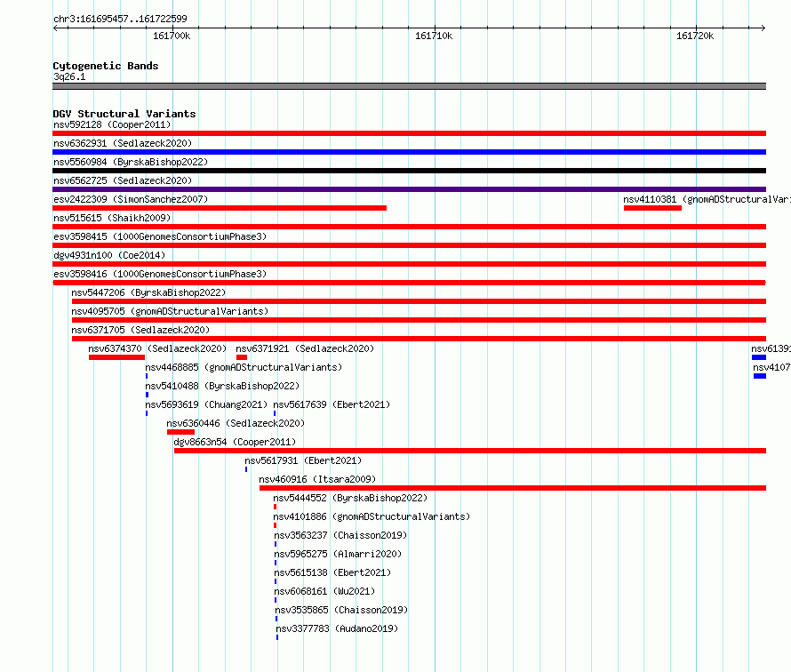
Task: Open nsv5615138 (Ebert2021) variant
Action: tap(332, 572)
